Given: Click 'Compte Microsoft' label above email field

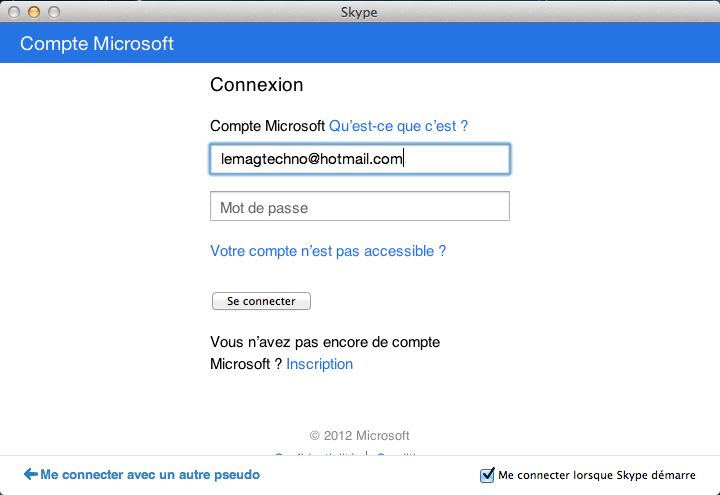Looking at the screenshot, I should (x=267, y=126).
